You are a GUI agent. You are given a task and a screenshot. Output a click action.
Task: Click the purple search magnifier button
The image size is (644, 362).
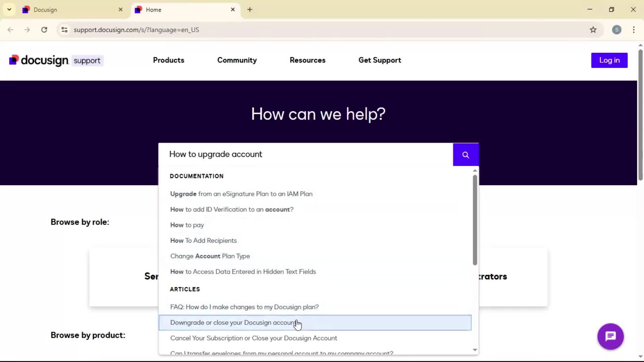point(466,155)
